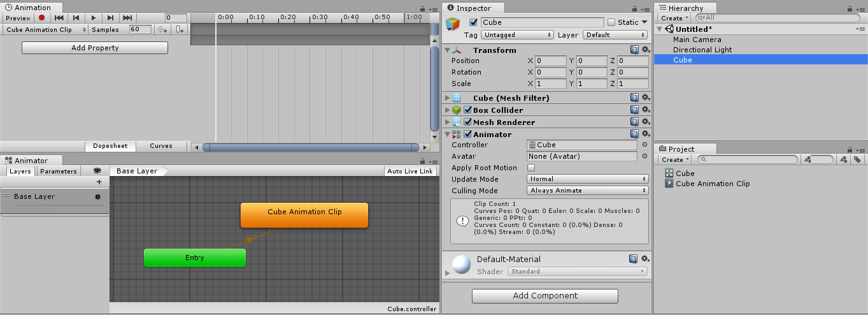
Task: Click the Add Component button
Action: click(x=544, y=296)
